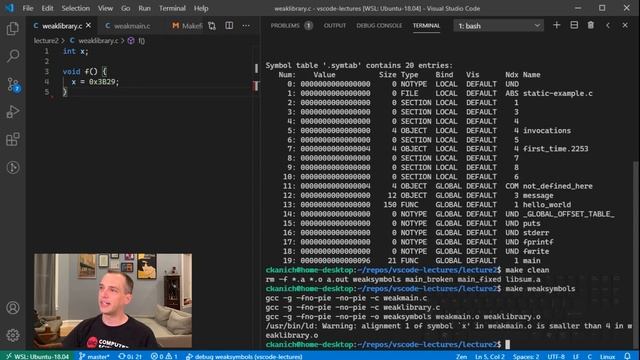Create a new terminal with plus icon

tap(556, 25)
